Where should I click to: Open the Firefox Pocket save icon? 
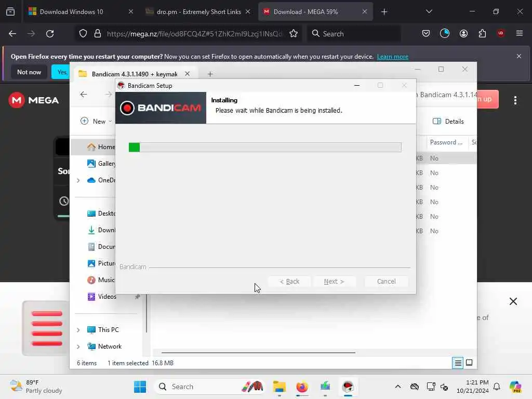pos(426,33)
